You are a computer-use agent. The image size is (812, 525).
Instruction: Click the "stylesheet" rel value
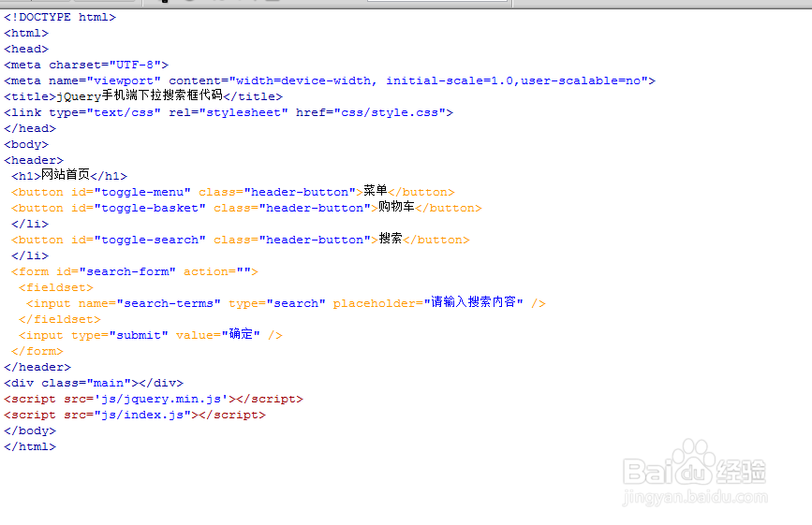tap(244, 112)
